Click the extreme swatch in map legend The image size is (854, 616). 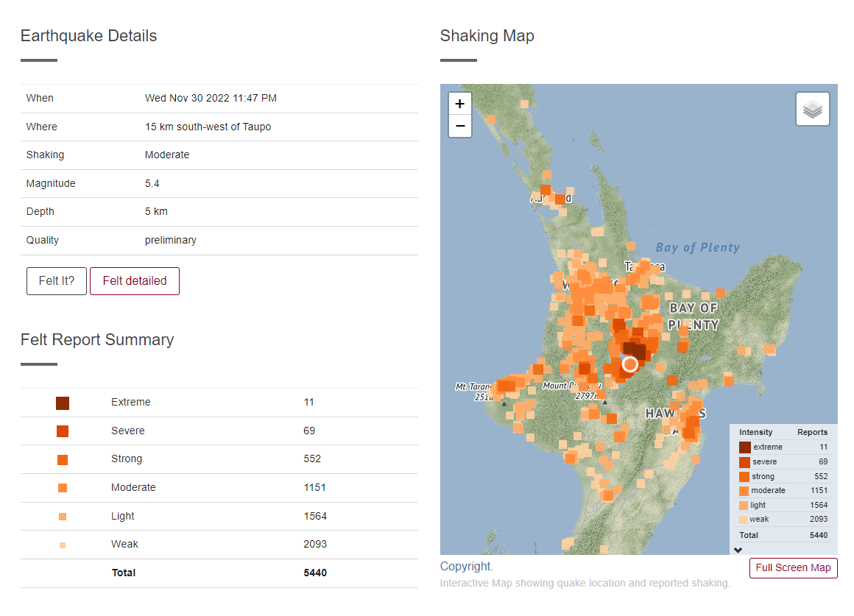[745, 447]
